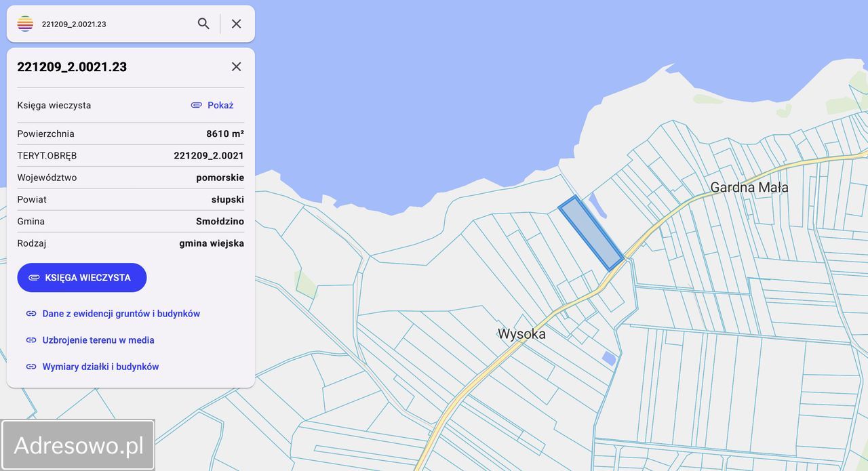868x471 pixels.
Task: Click the parcel title 221209_2.0021.23
Action: point(72,66)
